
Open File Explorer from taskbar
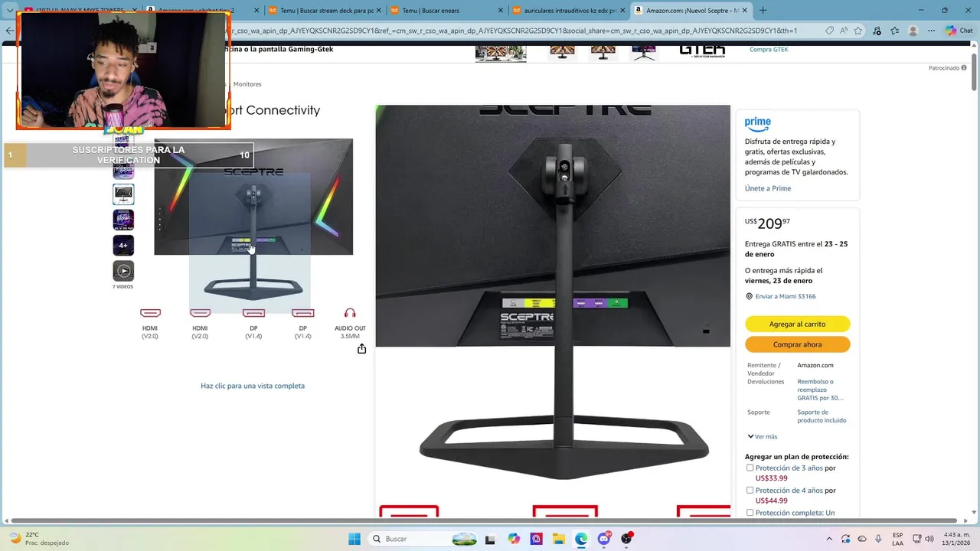tap(559, 539)
